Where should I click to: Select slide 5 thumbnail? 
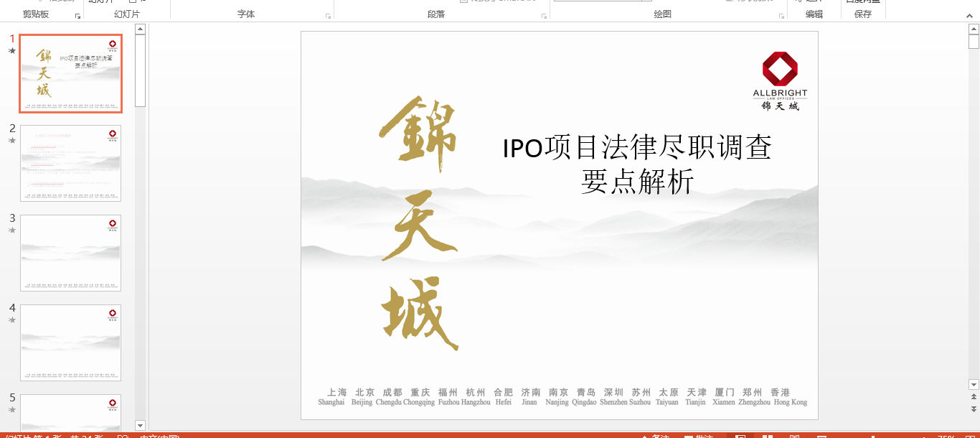point(70,413)
